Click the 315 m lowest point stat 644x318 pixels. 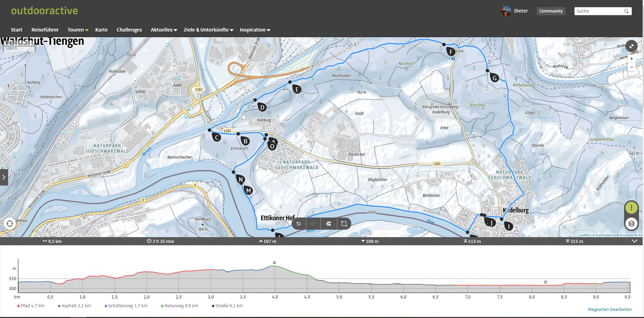[x=574, y=241]
